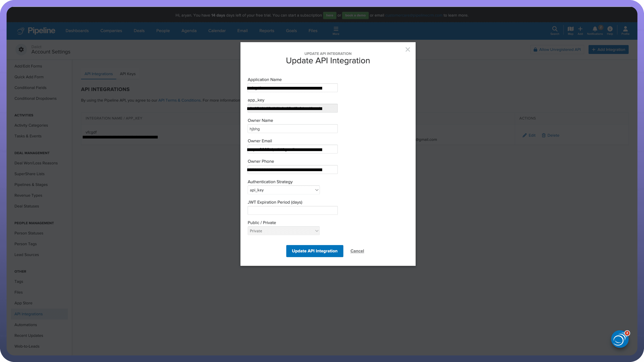
Task: Click the Map icon in header
Action: point(570,29)
